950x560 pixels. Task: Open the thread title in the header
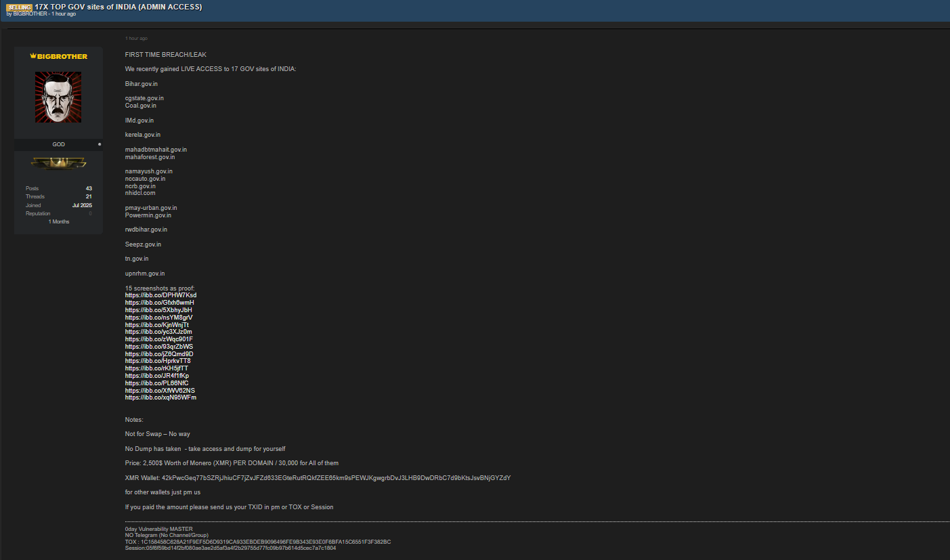tap(118, 7)
